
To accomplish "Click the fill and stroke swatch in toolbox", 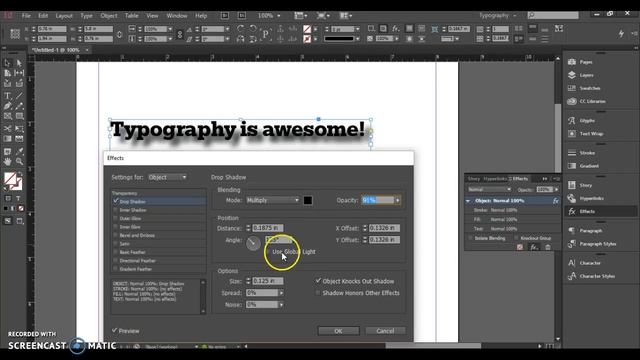I will [x=13, y=181].
